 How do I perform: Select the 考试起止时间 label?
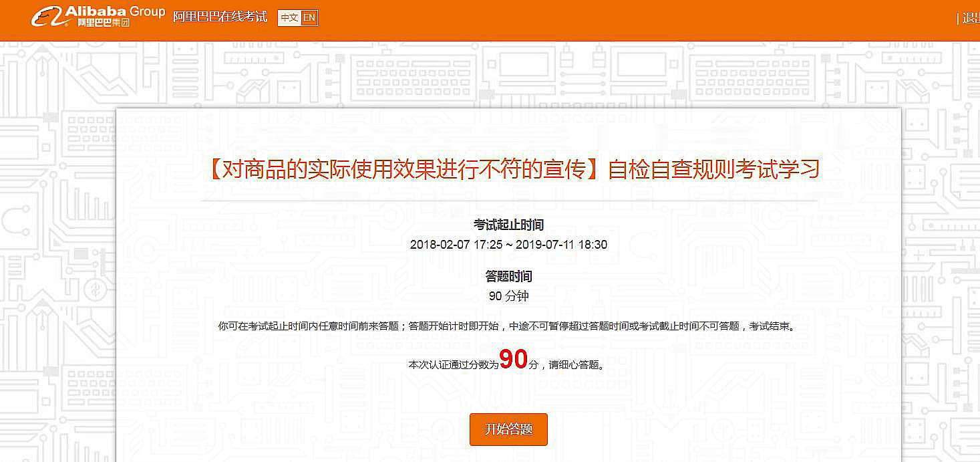point(508,225)
